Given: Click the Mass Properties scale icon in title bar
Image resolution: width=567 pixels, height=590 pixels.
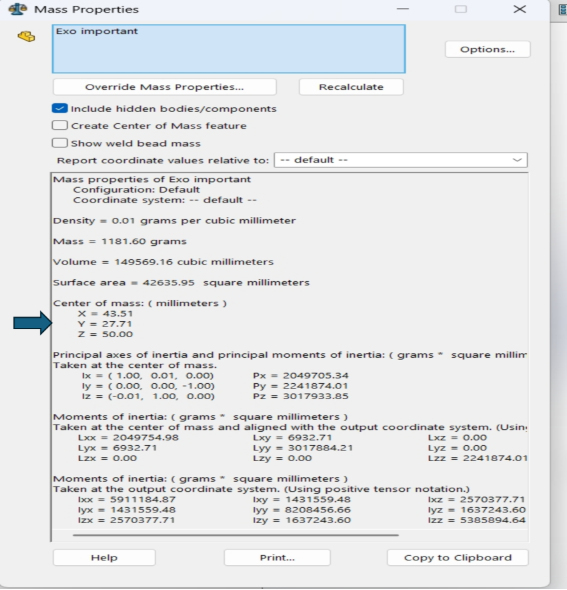Looking at the screenshot, I should pos(17,9).
